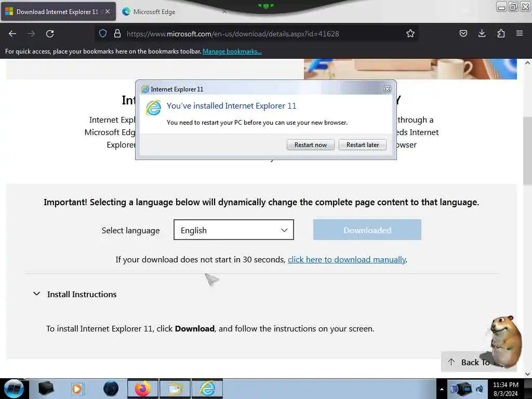Go back to the previous page
Viewport: 532px width, 399px height.
pyautogui.click(x=12, y=34)
